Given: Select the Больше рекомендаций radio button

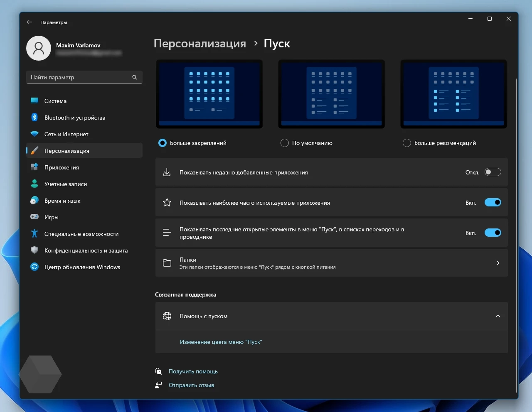Looking at the screenshot, I should pyautogui.click(x=407, y=143).
